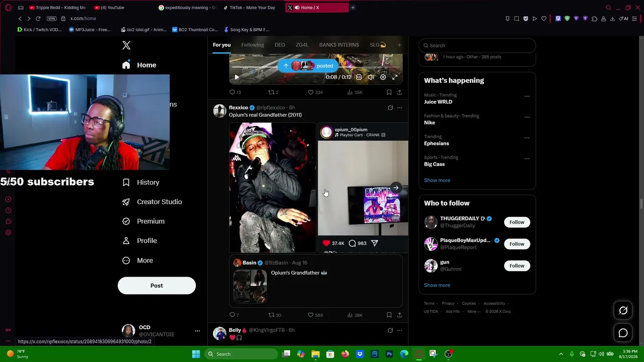Screen dimensions: 644x362
Task: Show hidden icons in the system tray
Action: click(x=561, y=354)
